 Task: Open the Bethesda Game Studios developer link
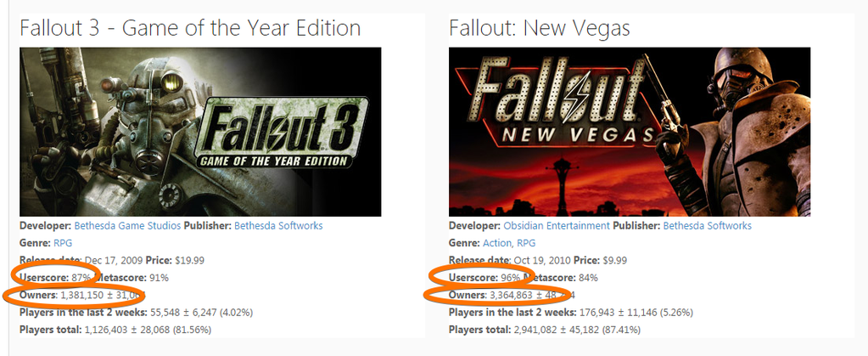coord(124,226)
